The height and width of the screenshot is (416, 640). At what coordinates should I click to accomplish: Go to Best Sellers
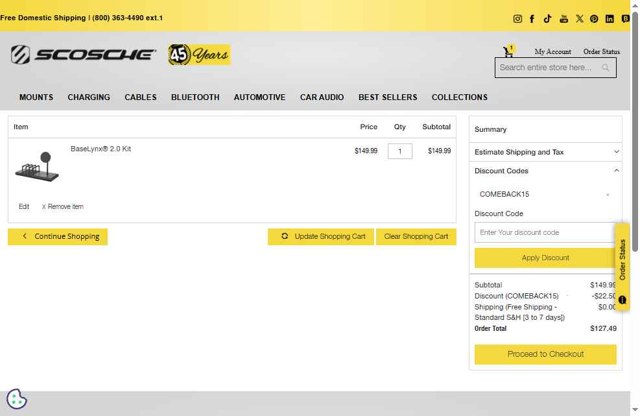(388, 97)
